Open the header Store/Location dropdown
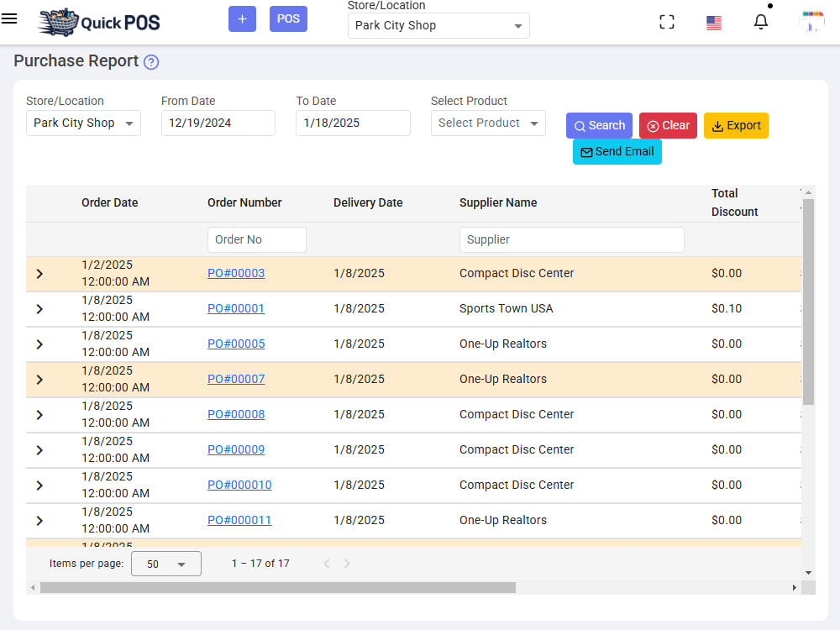This screenshot has width=840, height=630. click(438, 26)
